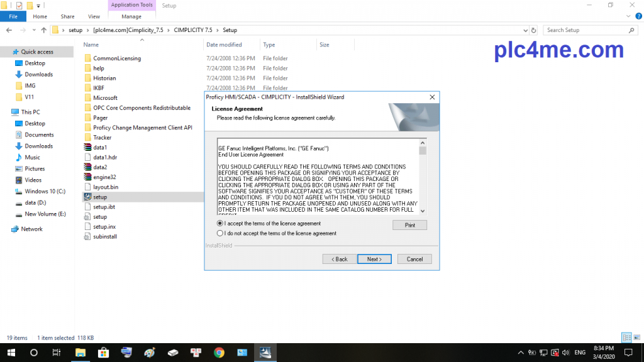The image size is (644, 362).
Task: Show hidden system tray icons
Action: (x=520, y=353)
